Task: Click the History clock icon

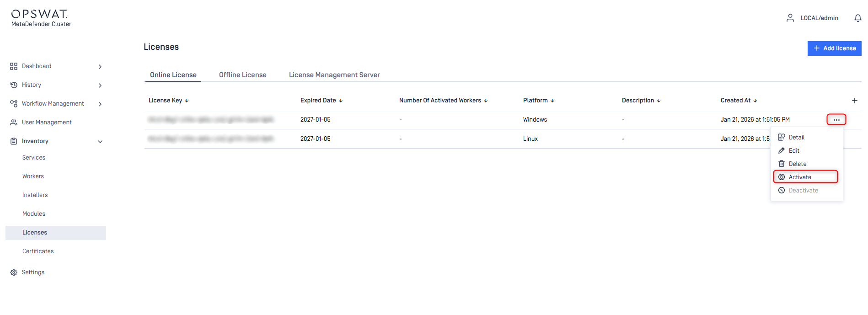Action: click(14, 85)
